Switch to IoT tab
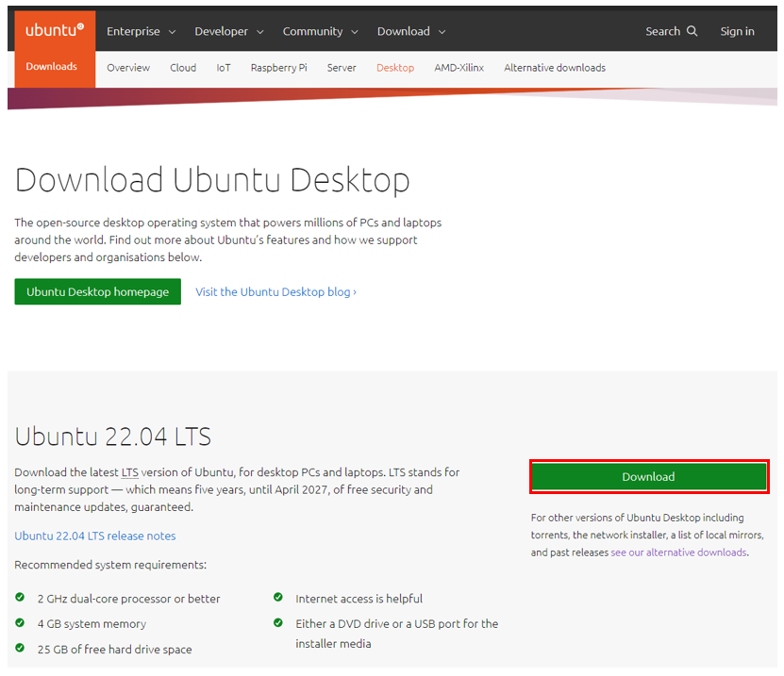Viewport: 784px width, 676px height. click(224, 68)
